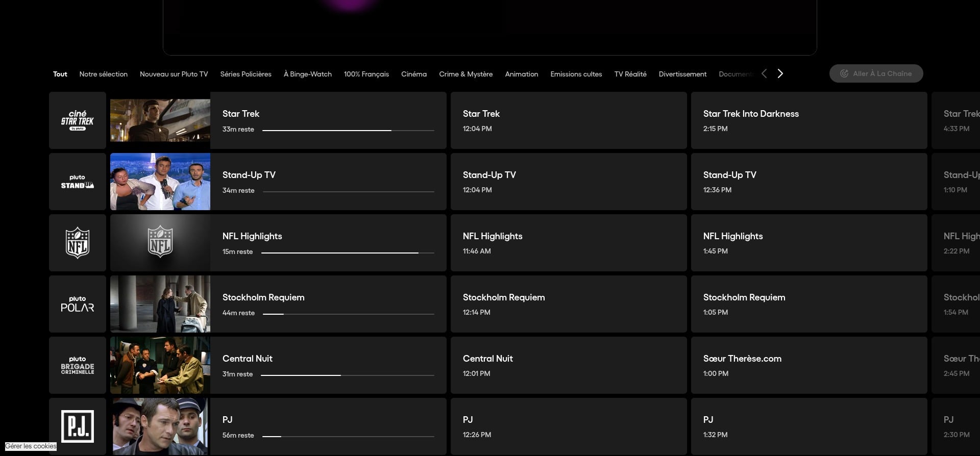Click the Aller À La Chaîne button
The image size is (980, 456).
pyautogui.click(x=876, y=73)
